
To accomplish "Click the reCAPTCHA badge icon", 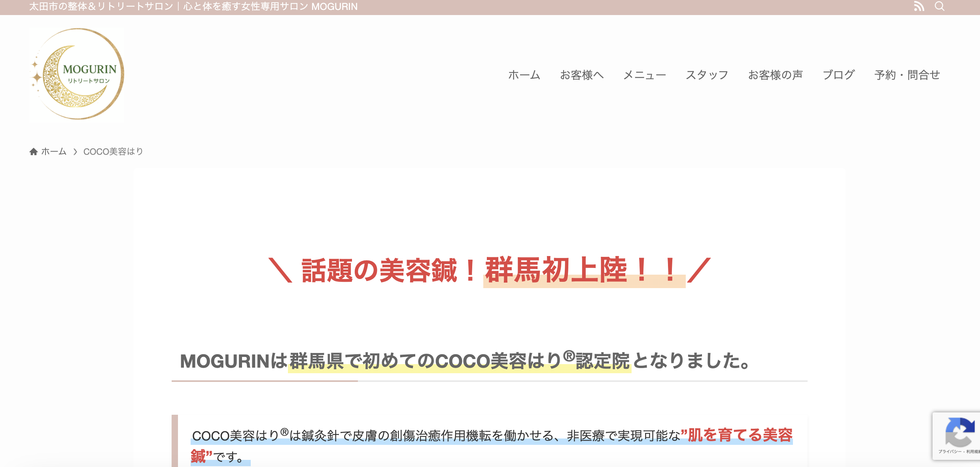I will [x=959, y=432].
